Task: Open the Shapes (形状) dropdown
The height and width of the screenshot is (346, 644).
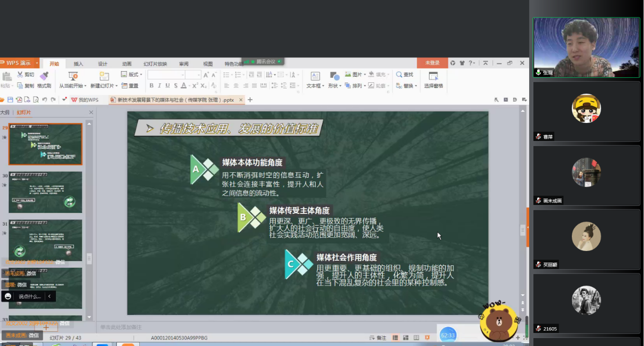Action: pos(334,86)
